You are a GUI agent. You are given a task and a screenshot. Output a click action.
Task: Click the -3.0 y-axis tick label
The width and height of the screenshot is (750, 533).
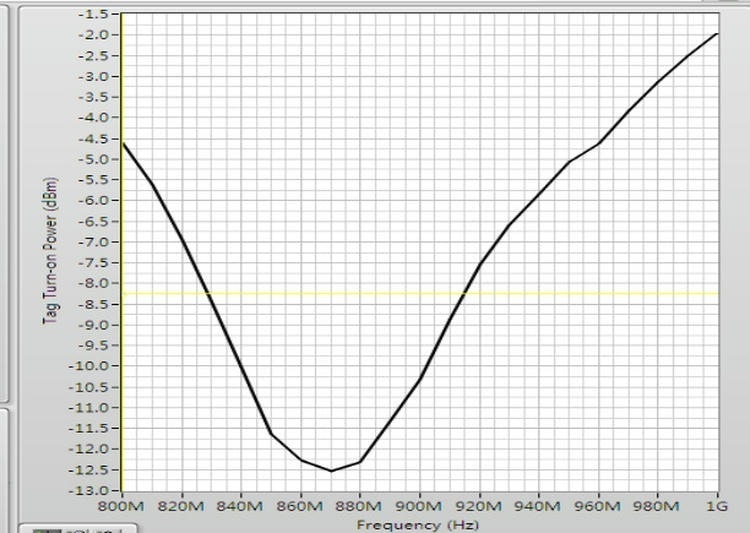[94, 77]
